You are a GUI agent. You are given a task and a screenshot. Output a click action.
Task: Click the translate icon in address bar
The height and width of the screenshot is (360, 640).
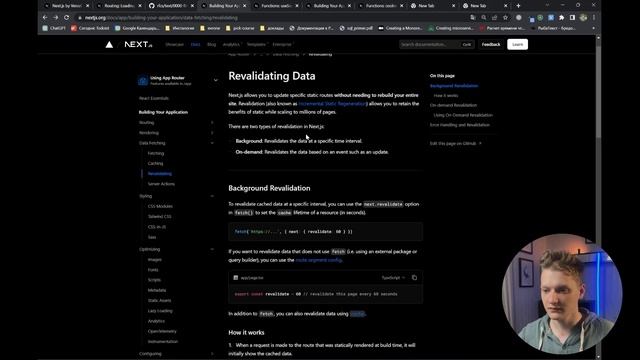pyautogui.click(x=473, y=18)
